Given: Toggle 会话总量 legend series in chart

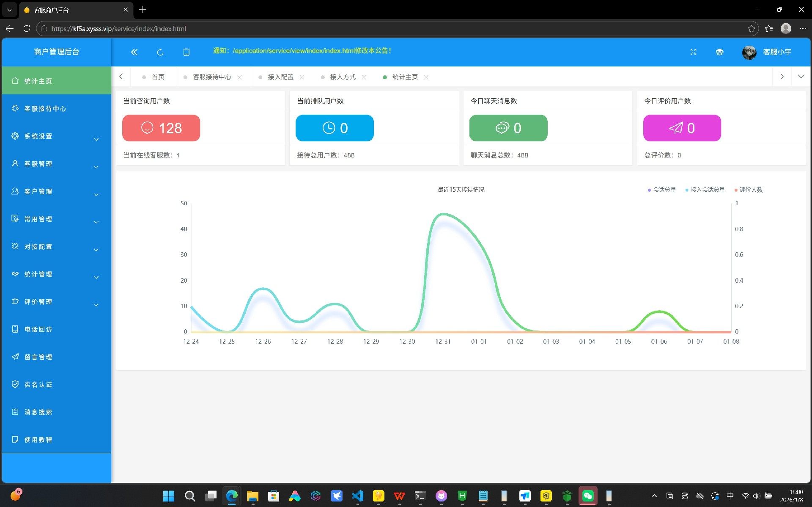Looking at the screenshot, I should (662, 190).
